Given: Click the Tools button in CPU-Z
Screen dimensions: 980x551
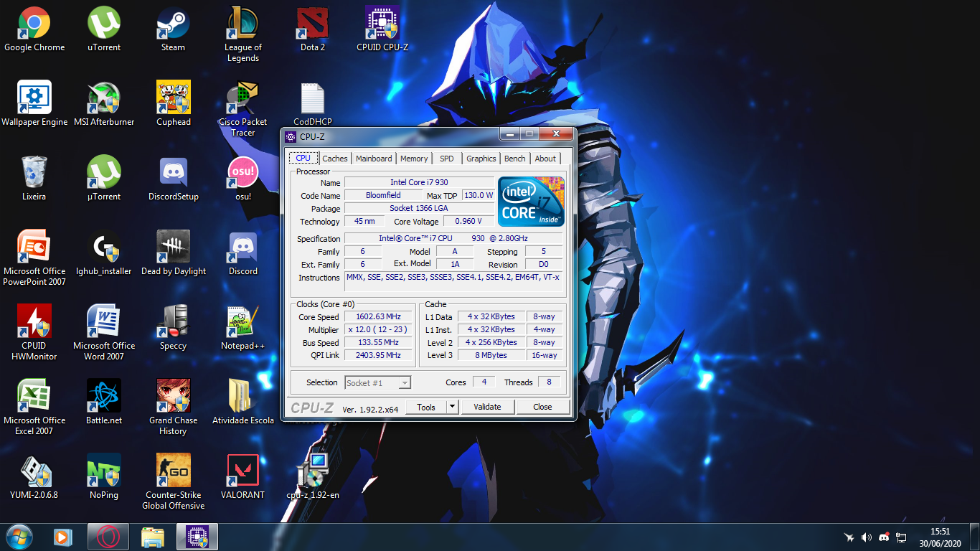Looking at the screenshot, I should (426, 407).
